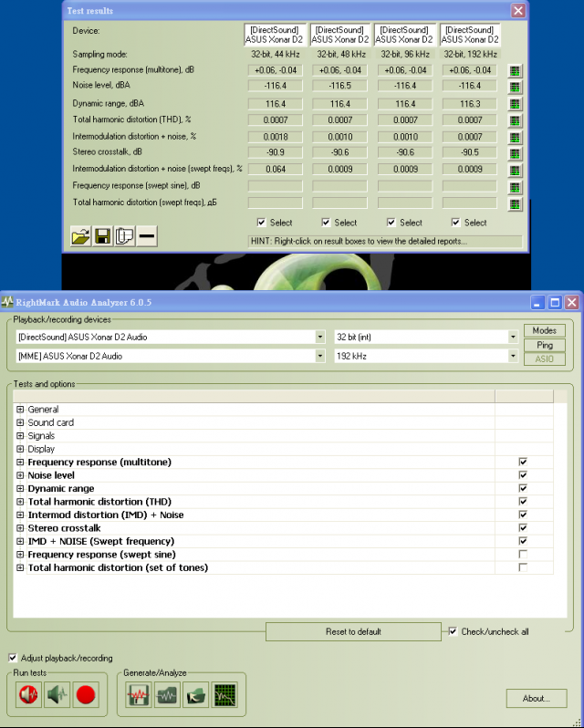Close the Test results window
Viewport: 584px width, 728px height.
tap(518, 10)
